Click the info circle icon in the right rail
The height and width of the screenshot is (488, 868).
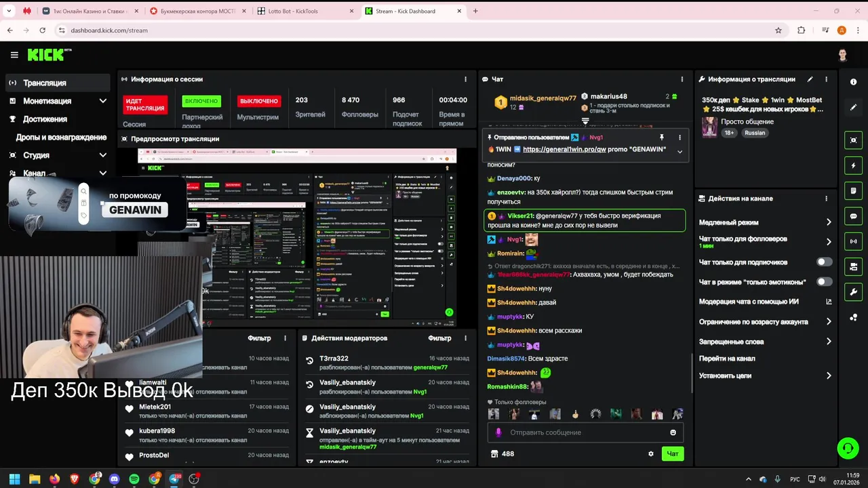click(853, 82)
